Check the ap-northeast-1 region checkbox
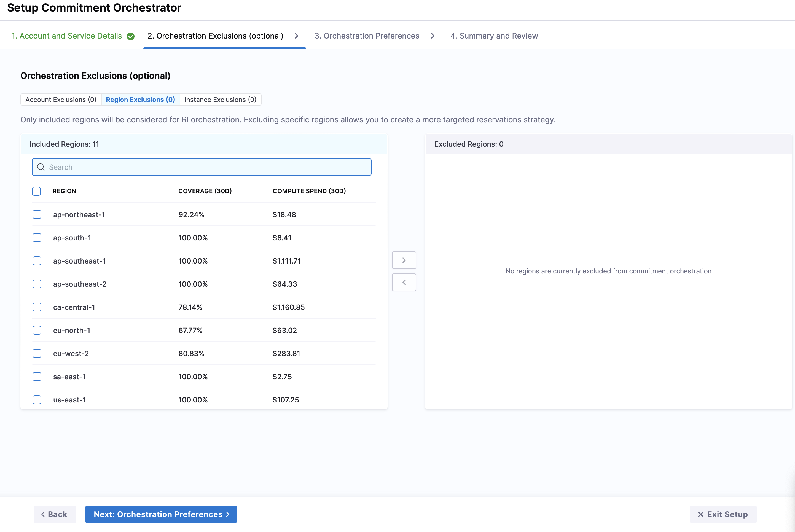Screen dimensions: 795x532 click(37, 214)
